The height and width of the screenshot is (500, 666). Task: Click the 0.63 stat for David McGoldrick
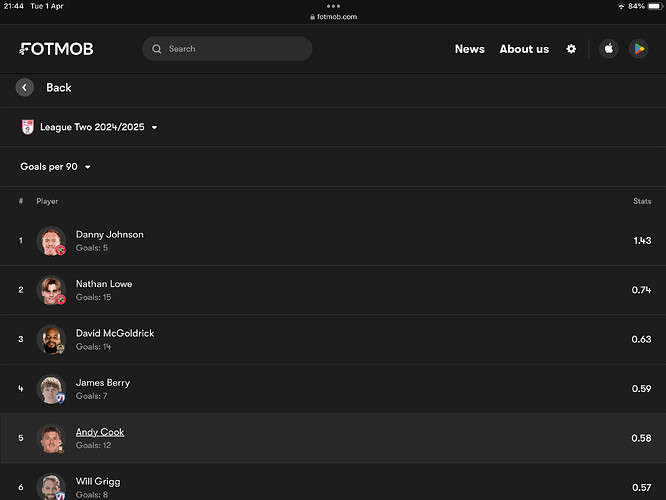coord(641,339)
